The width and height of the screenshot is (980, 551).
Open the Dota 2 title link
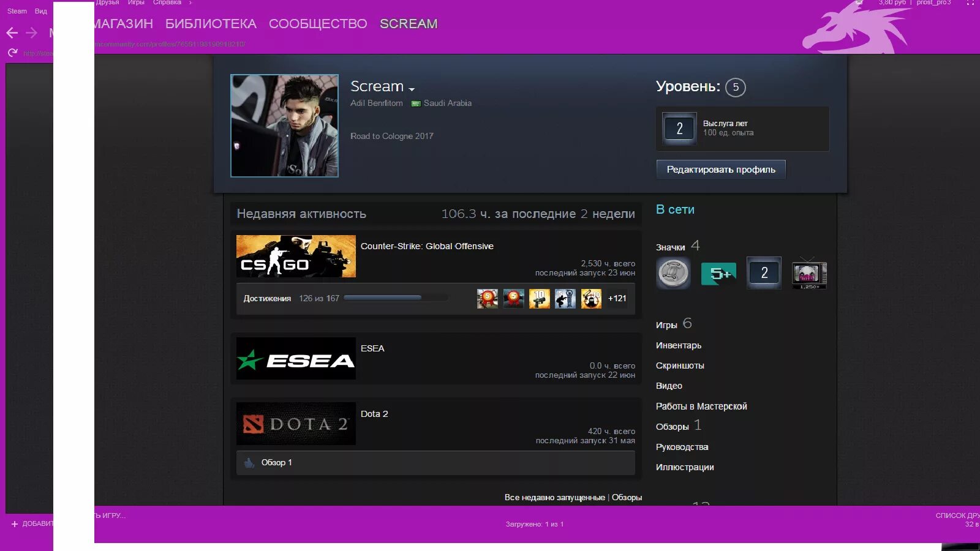(374, 414)
